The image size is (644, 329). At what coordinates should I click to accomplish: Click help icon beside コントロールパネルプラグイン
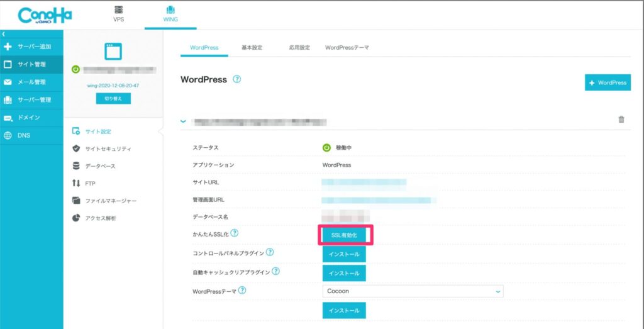[269, 252]
